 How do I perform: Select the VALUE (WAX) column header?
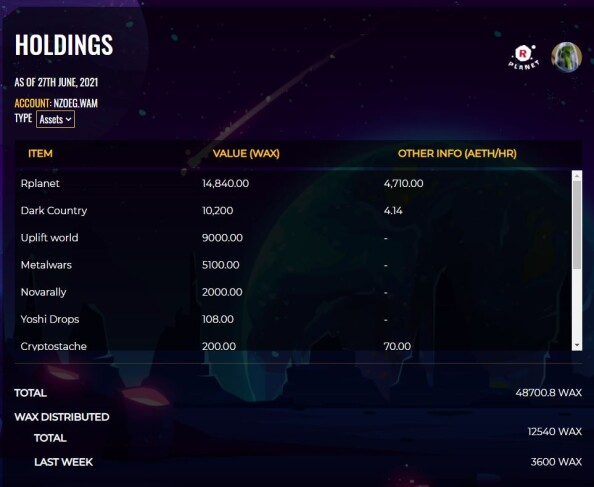(x=246, y=153)
